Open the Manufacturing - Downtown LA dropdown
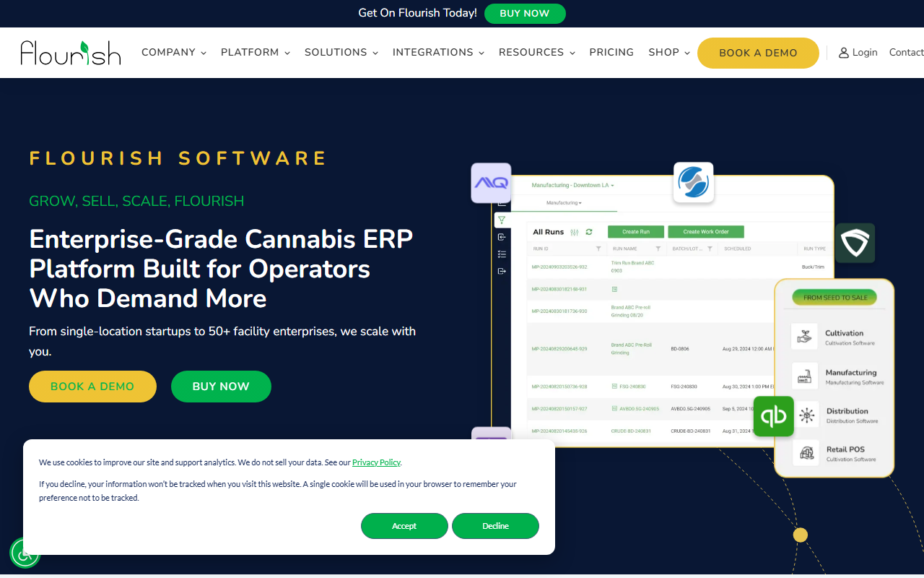The width and height of the screenshot is (924, 578). (x=572, y=186)
